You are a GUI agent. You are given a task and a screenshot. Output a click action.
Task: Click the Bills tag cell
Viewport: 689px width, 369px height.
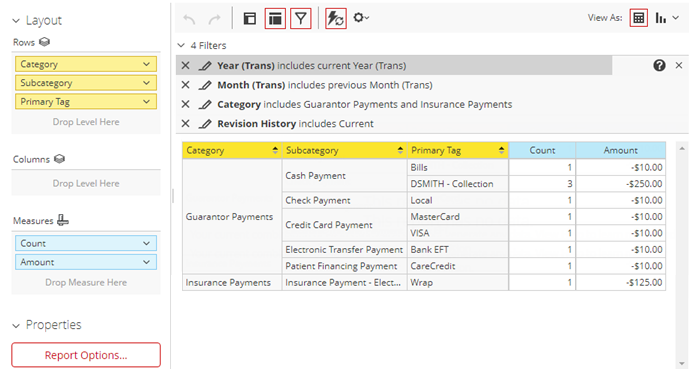pos(458,167)
